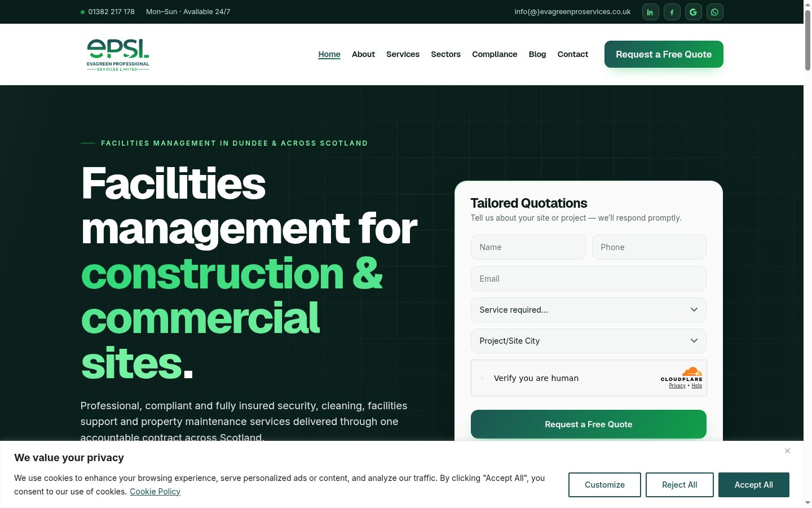Open the Cookie Policy link
This screenshot has width=812, height=508.
[155, 492]
